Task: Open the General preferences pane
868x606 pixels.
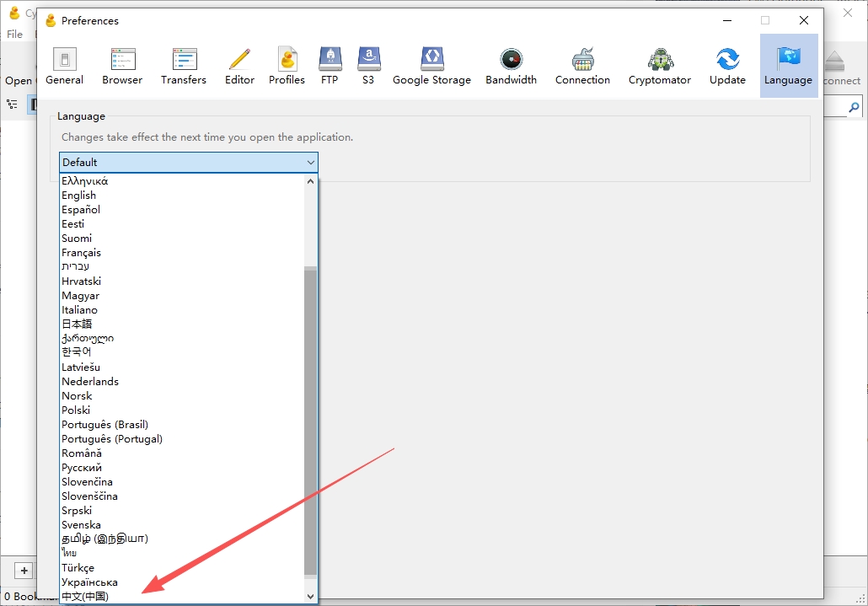Action: pyautogui.click(x=65, y=66)
